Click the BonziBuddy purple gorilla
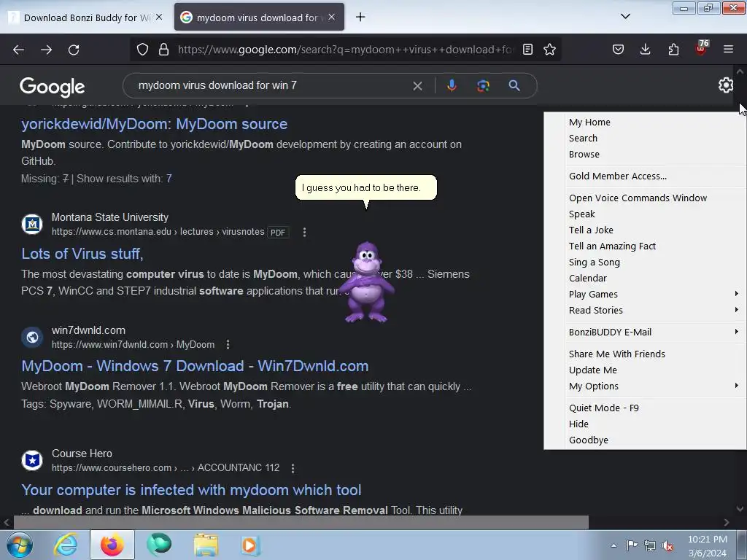This screenshot has height=560, width=747. pos(366,282)
